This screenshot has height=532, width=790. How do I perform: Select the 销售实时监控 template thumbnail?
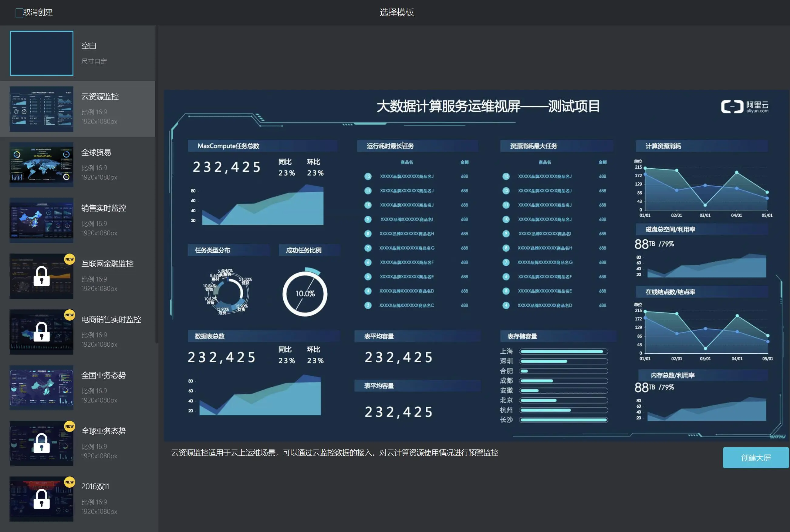[41, 220]
